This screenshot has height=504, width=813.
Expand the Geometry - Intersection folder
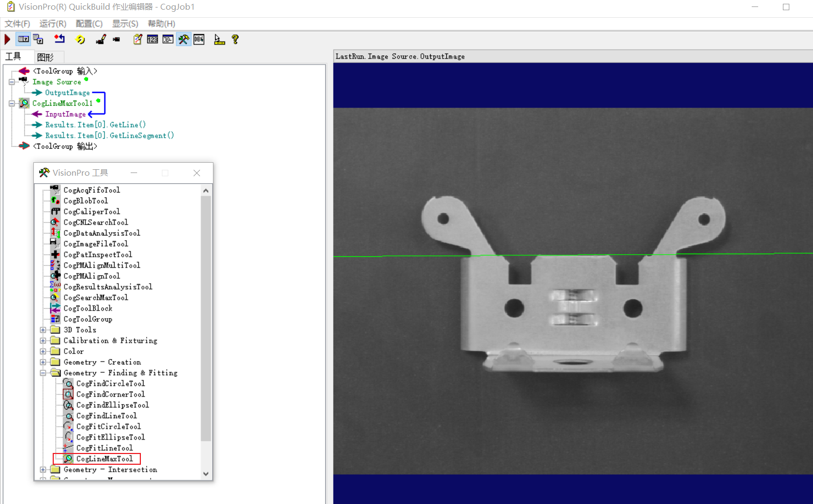[x=43, y=469]
